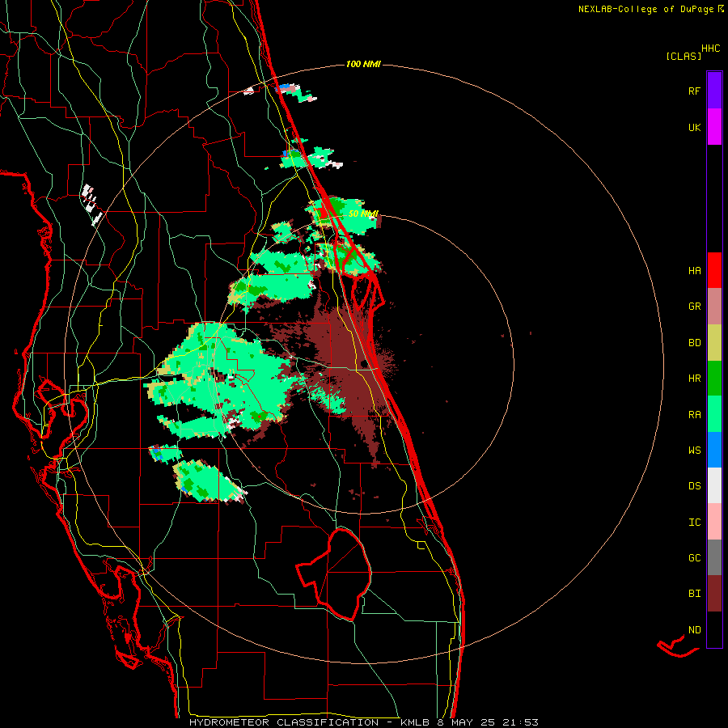This screenshot has width=728, height=728.
Task: Click the 50 NMI range ring label
Action: click(x=363, y=214)
